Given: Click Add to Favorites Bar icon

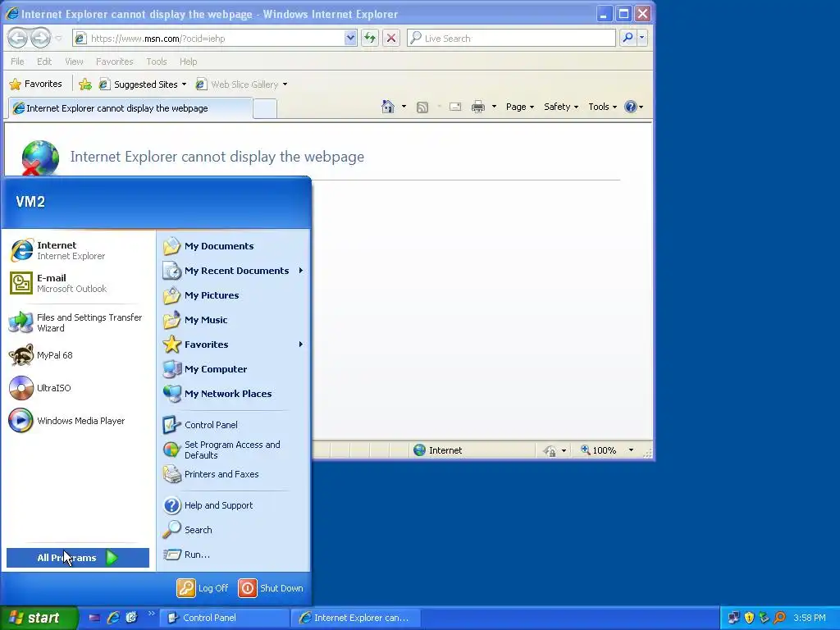Looking at the screenshot, I should [85, 84].
